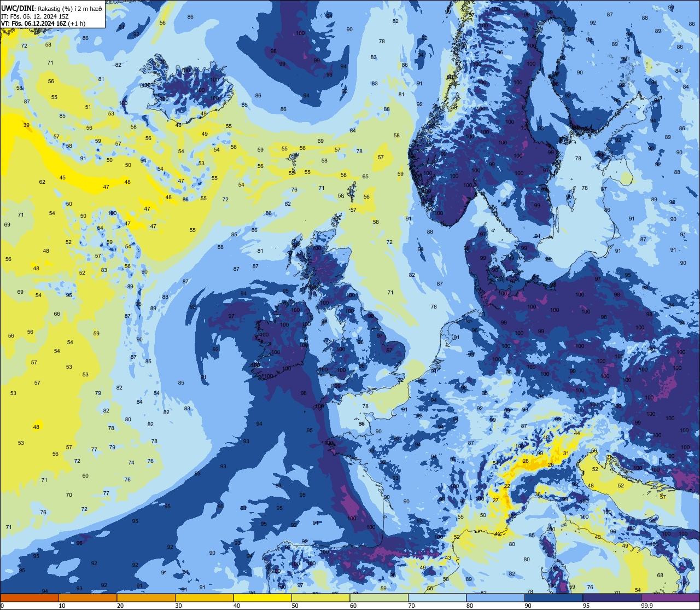Select the '31' humidity value on the map
The height and width of the screenshot is (610, 700).
point(566,453)
